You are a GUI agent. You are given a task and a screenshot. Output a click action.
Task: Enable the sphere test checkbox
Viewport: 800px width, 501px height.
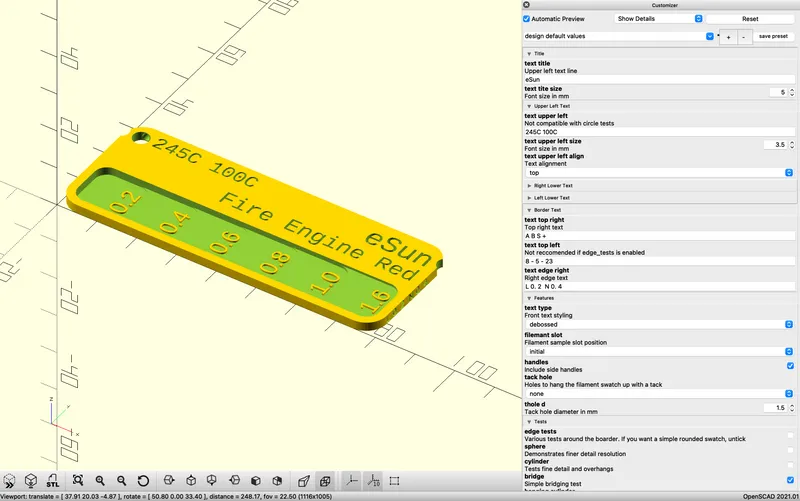pos(790,450)
